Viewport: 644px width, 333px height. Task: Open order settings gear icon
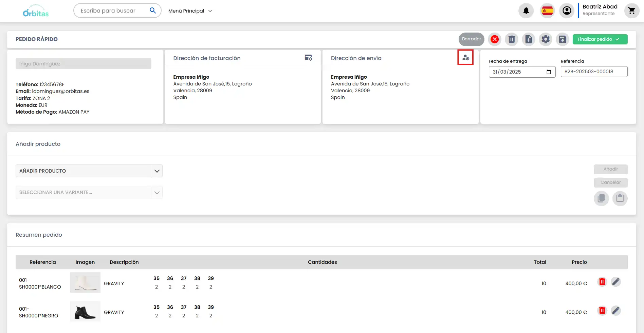click(546, 39)
